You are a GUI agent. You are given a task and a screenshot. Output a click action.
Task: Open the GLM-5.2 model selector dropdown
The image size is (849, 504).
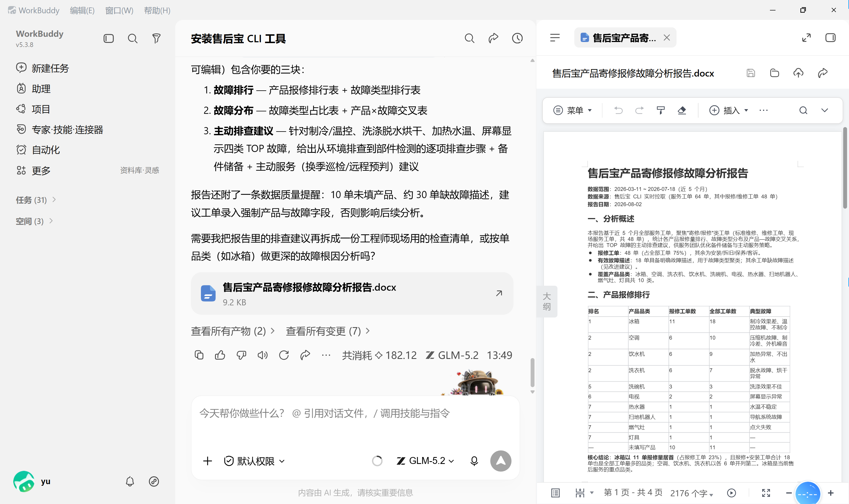coord(425,461)
